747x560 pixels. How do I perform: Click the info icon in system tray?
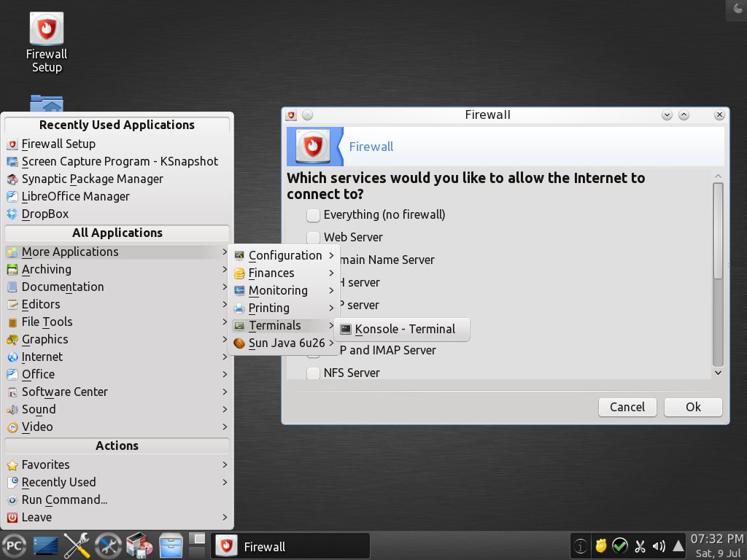tap(580, 545)
